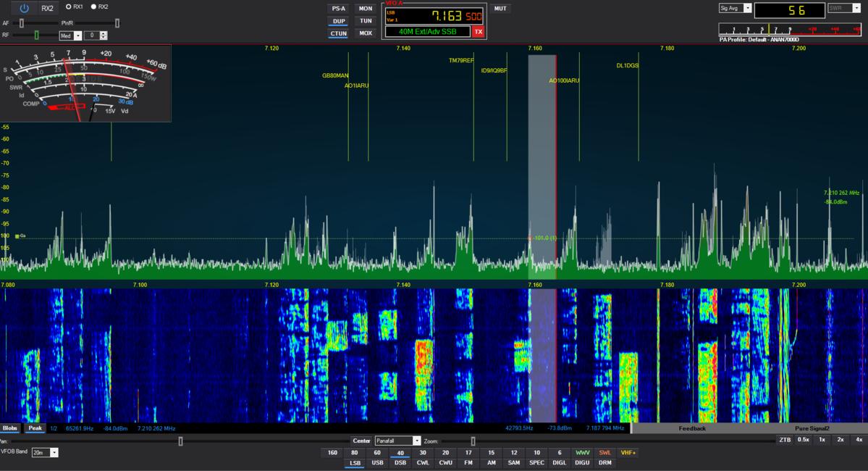Toggle CTUN click tuning
Image resolution: width=868 pixels, height=471 pixels.
[340, 33]
